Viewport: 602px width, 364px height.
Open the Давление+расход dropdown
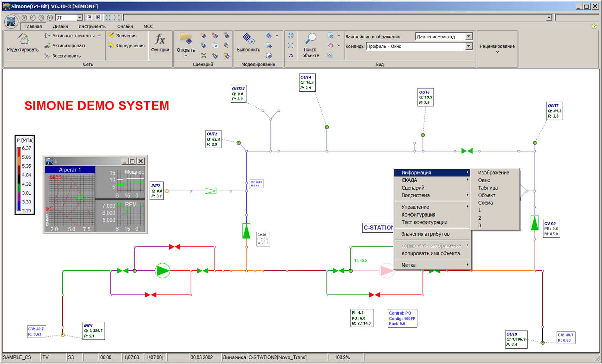coord(469,36)
